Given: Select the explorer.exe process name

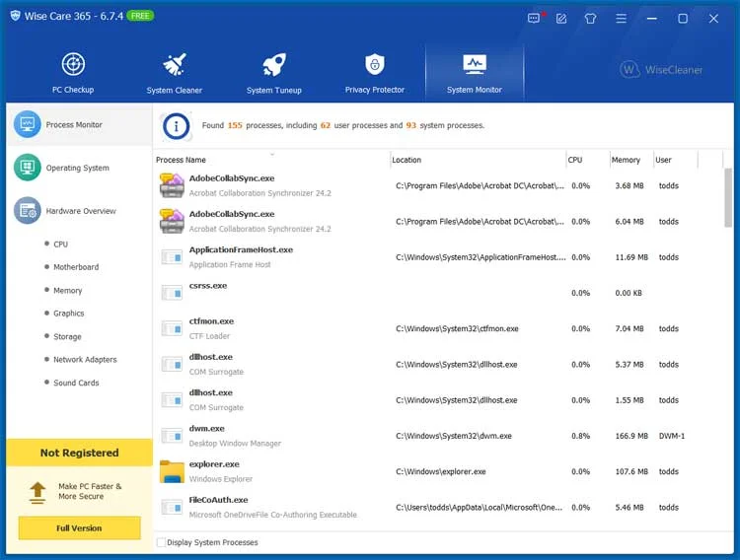Looking at the screenshot, I should [214, 464].
